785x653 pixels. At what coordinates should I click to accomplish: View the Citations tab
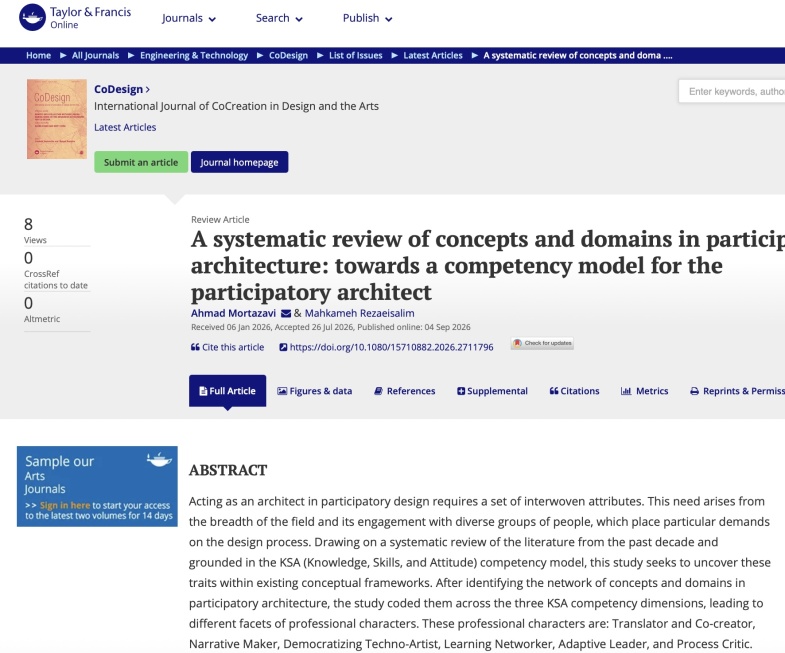[x=574, y=391]
